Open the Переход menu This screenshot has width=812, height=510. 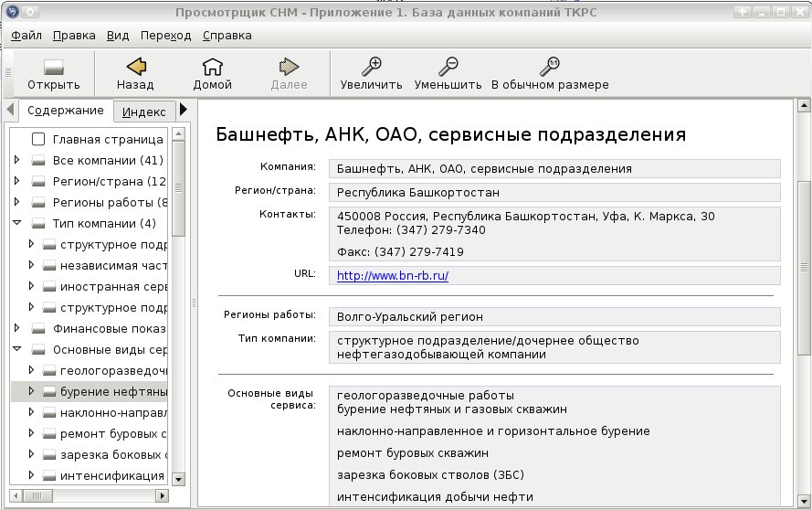[165, 36]
